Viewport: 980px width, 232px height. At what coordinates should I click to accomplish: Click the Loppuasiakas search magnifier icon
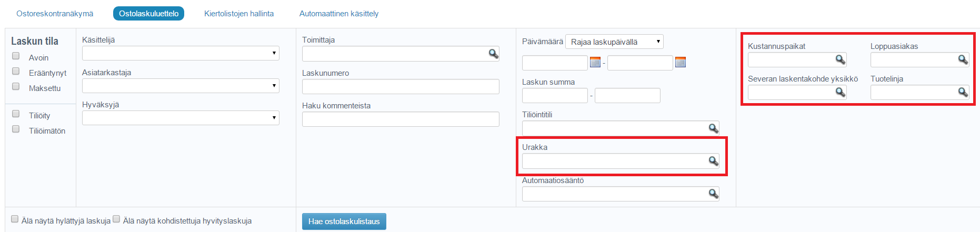[963, 60]
